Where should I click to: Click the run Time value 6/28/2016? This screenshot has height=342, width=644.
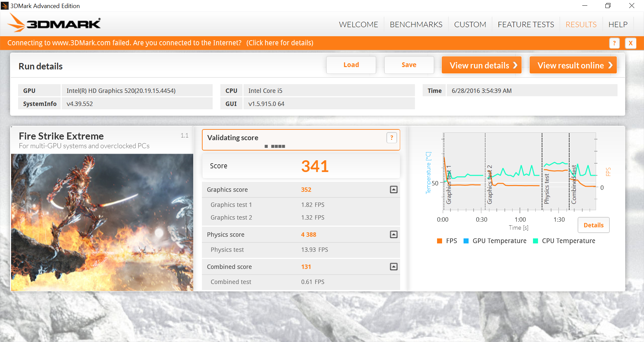[x=481, y=91]
